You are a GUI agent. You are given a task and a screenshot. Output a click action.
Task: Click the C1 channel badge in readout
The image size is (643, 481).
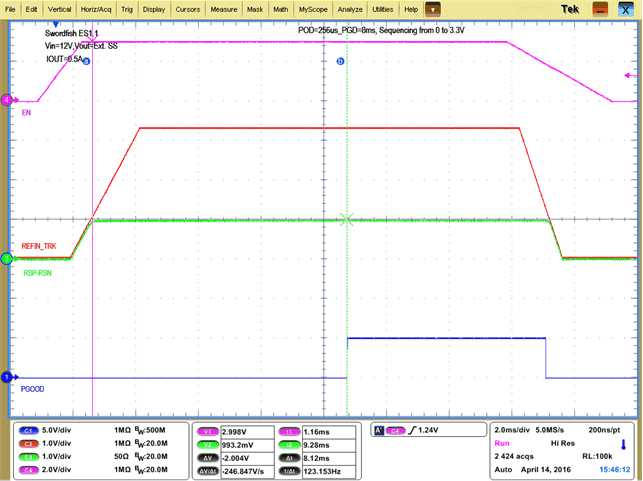(x=28, y=431)
